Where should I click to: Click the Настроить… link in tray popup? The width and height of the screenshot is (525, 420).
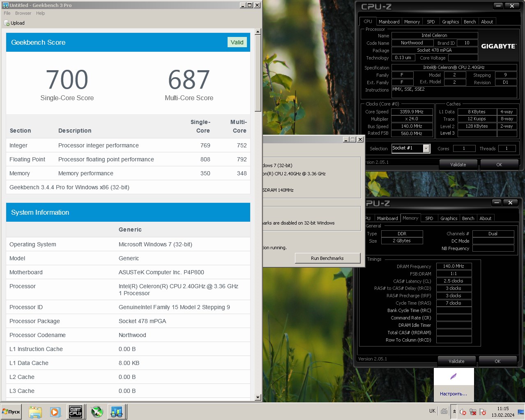(x=454, y=394)
